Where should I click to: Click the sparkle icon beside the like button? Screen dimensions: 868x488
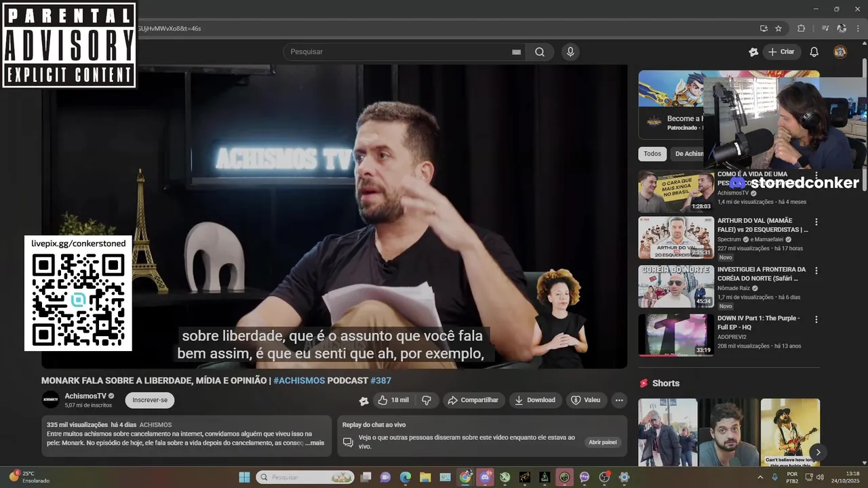(364, 401)
